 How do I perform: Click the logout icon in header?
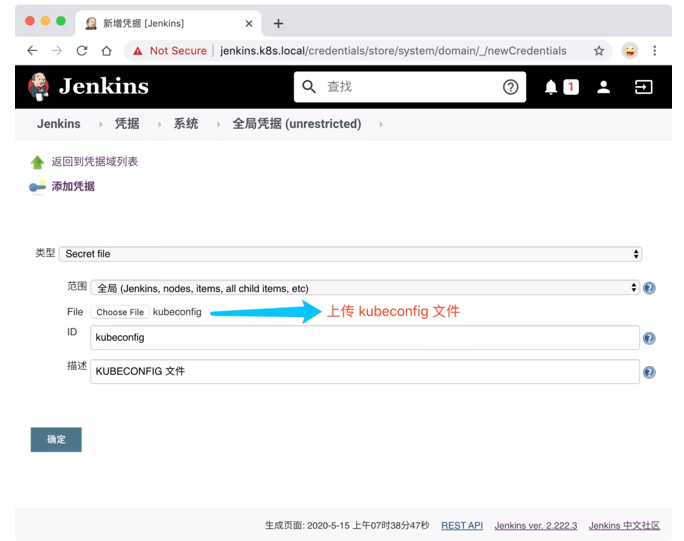pyautogui.click(x=643, y=87)
